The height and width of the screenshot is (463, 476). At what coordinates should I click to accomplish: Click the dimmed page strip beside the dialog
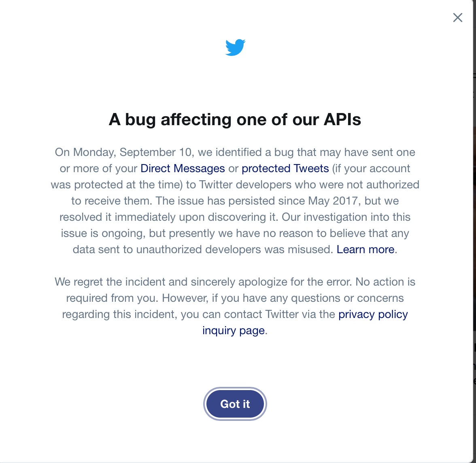tap(474, 243)
